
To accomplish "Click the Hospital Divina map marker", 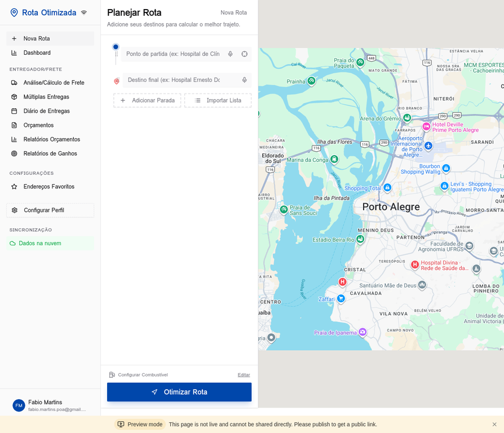I will click(414, 264).
